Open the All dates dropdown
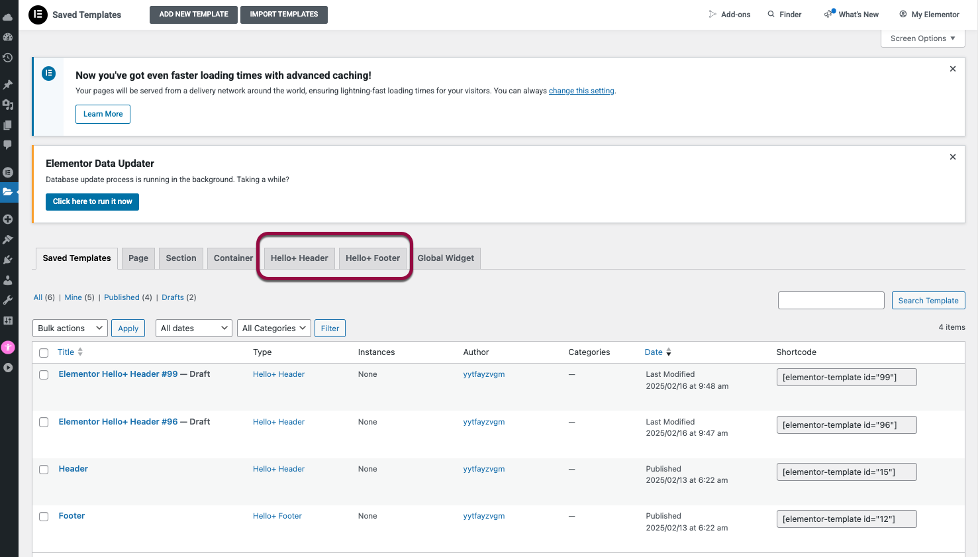 coord(194,328)
